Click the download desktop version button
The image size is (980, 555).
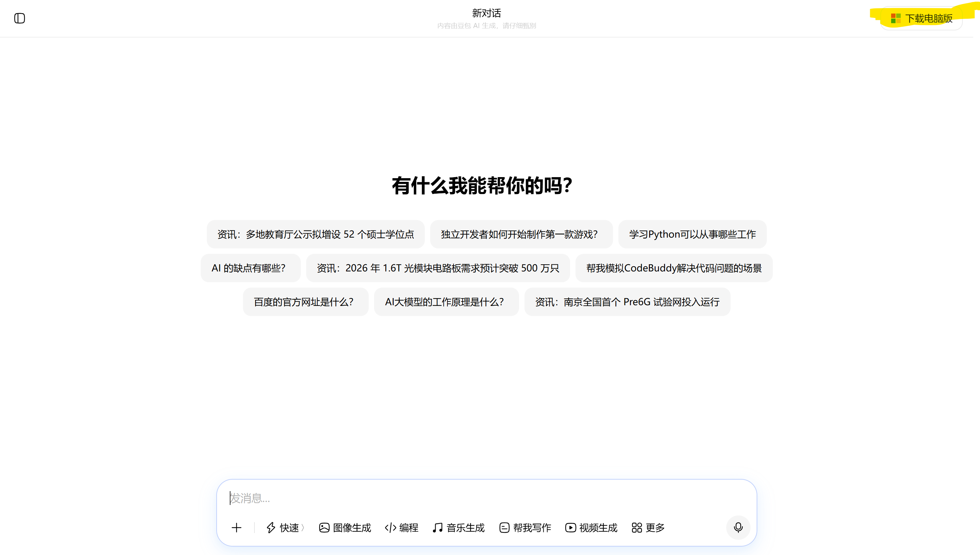[921, 18]
